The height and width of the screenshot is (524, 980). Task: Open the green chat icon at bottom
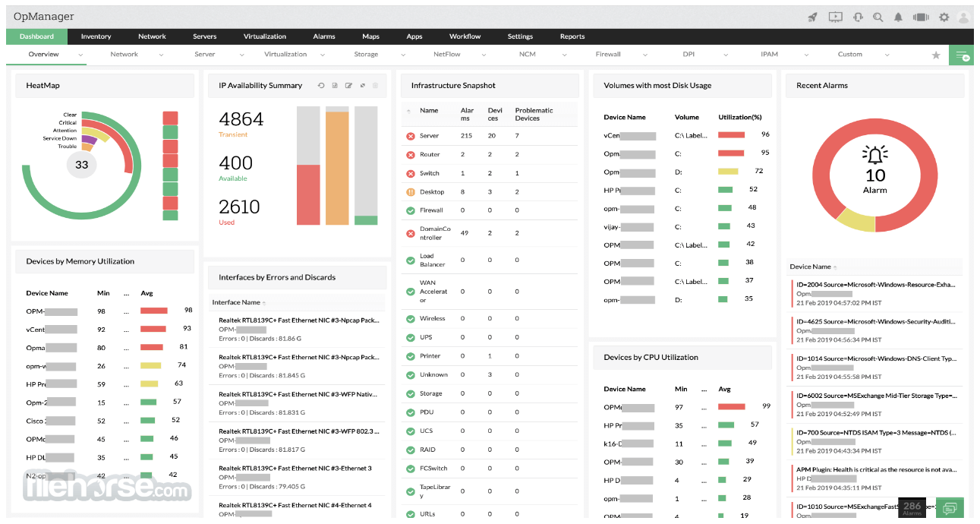coord(950,508)
